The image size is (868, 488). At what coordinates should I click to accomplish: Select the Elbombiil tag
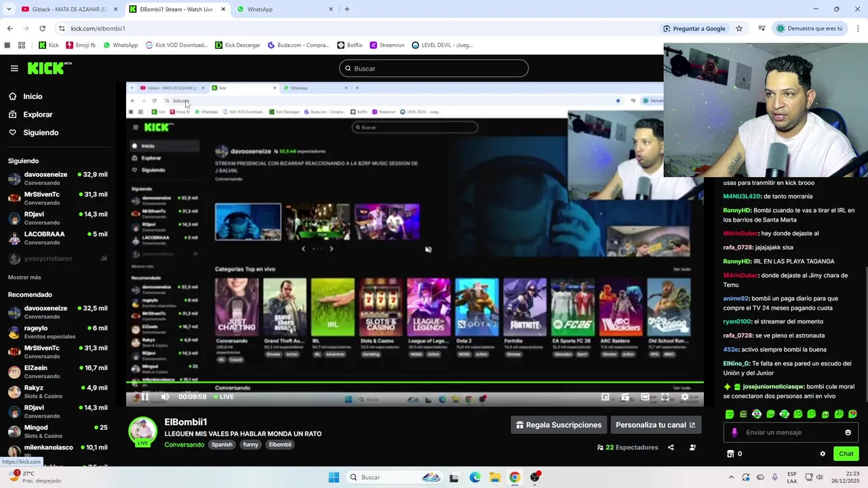280,445
